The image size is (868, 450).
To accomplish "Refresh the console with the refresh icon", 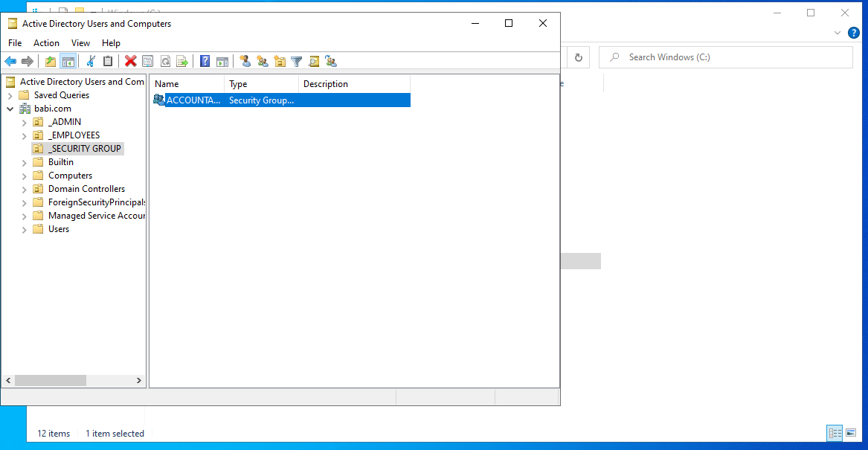I will [166, 61].
